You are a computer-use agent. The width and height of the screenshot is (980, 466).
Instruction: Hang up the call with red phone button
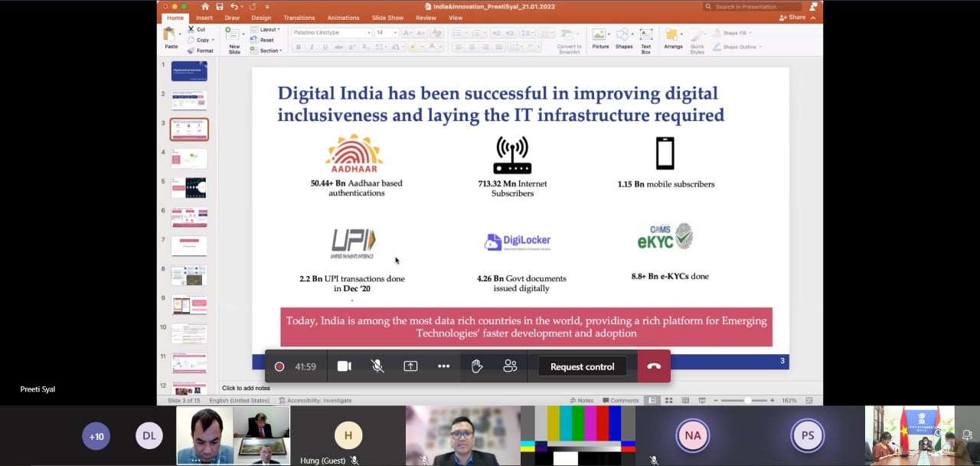point(654,366)
